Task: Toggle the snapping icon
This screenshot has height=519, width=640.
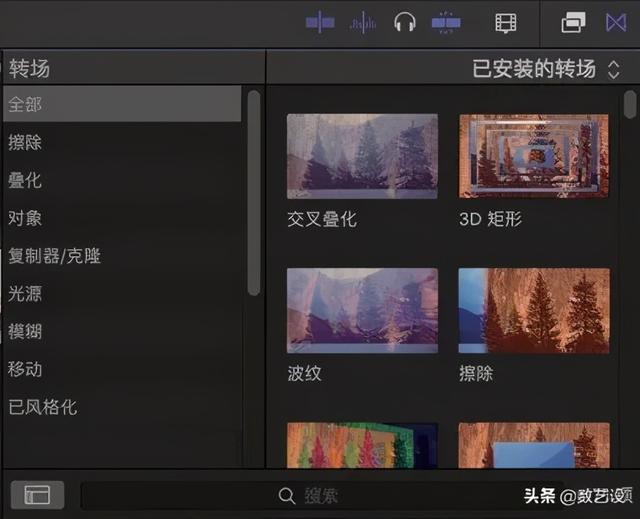Action: (x=446, y=22)
